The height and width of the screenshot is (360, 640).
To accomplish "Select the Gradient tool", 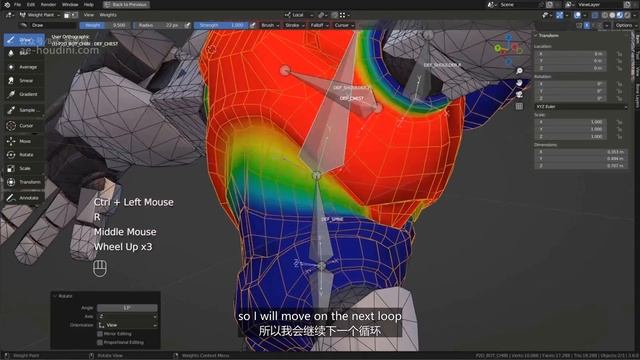I will coord(24,94).
